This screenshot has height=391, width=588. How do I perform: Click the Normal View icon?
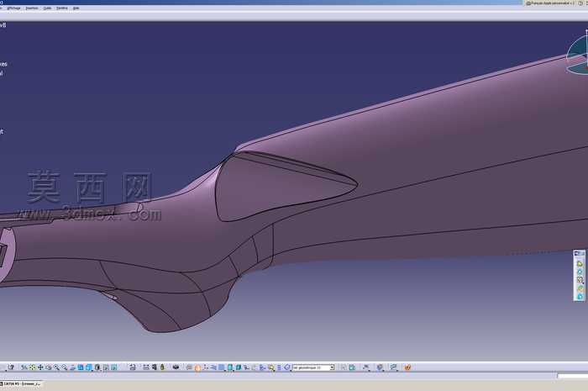coord(72,367)
